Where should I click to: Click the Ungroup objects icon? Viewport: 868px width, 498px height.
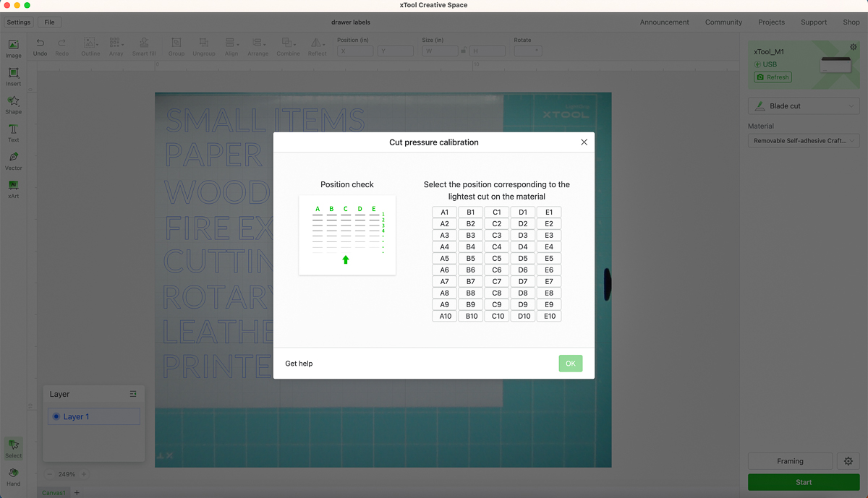(204, 43)
